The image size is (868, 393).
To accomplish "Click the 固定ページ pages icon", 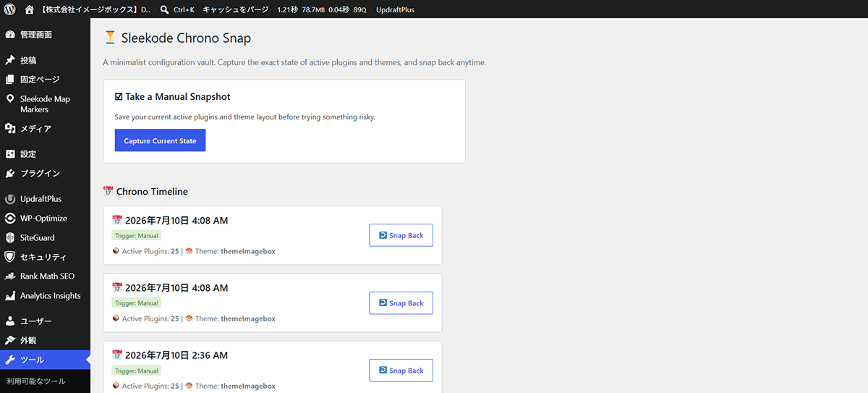I will tap(10, 80).
